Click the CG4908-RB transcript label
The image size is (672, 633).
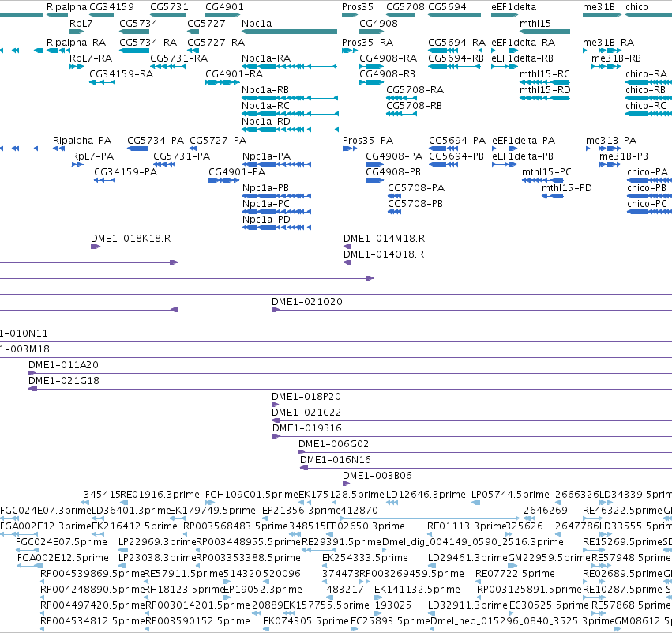[x=387, y=74]
